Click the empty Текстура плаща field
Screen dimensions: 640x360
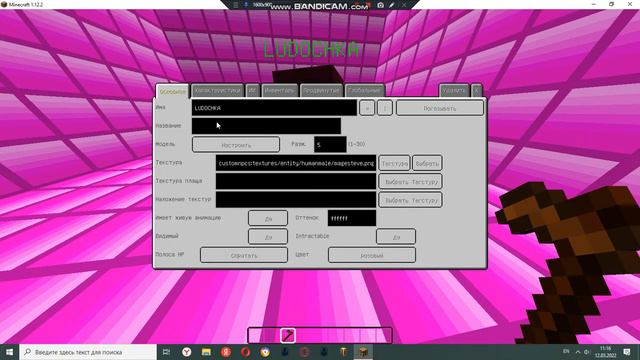[x=296, y=181]
